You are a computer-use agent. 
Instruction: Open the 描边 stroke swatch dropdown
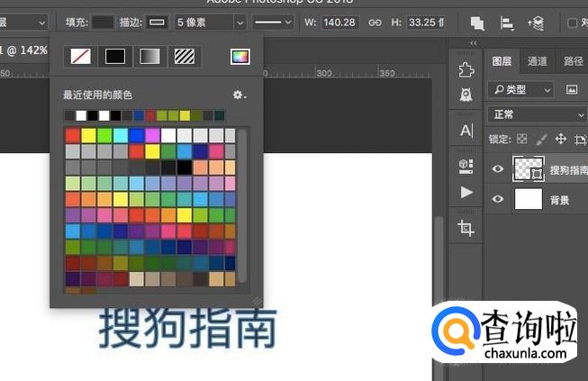click(x=157, y=23)
